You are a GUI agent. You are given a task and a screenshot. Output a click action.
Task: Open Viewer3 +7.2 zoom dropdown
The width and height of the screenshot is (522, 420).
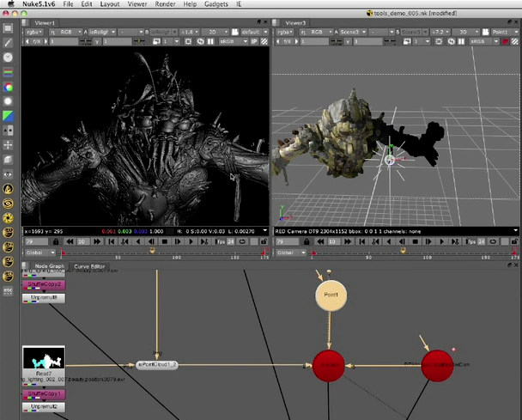point(440,32)
